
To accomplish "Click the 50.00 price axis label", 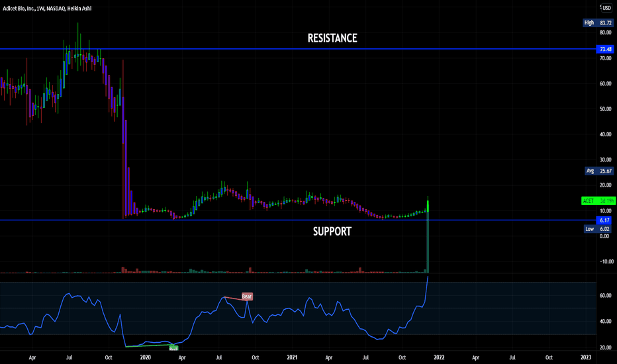I will pos(605,109).
